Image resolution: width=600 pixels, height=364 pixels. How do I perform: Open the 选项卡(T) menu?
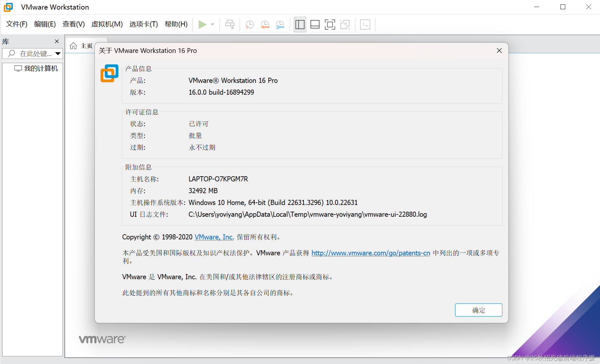pyautogui.click(x=144, y=24)
